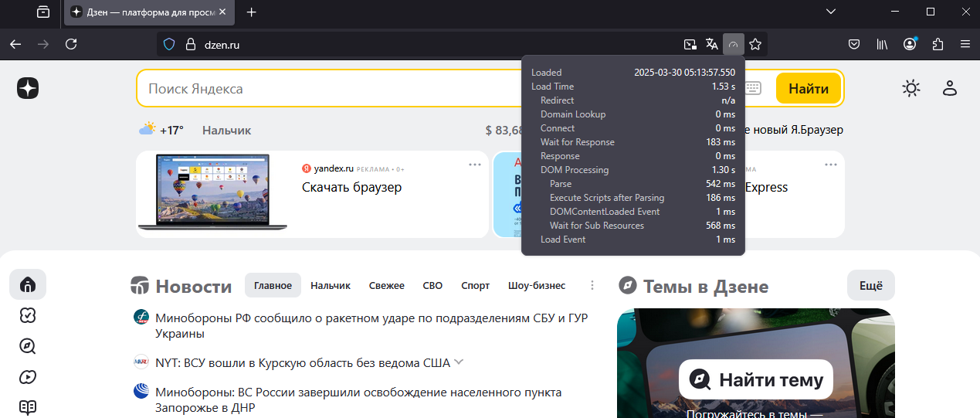Select the Нальчик news tab
Screen dimensions: 980x418
[331, 285]
